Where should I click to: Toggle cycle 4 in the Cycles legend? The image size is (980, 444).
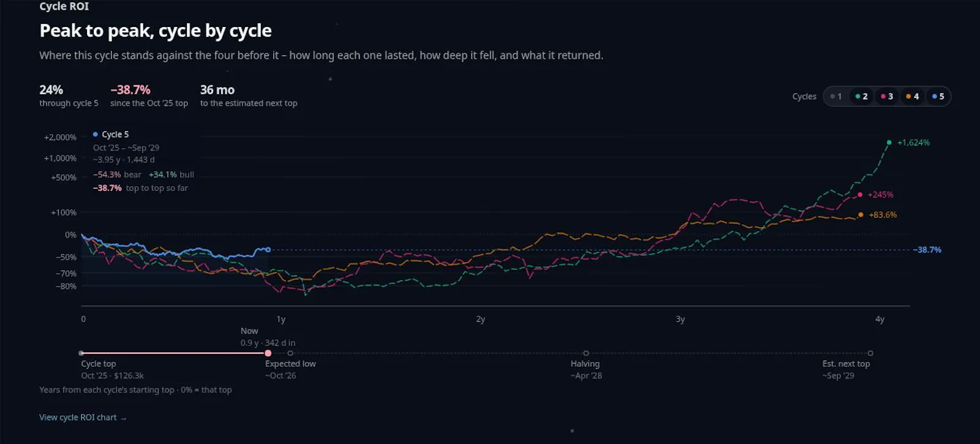(912, 96)
